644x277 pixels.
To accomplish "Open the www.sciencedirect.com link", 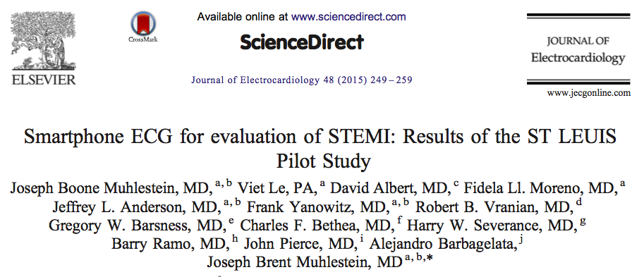I will (x=348, y=17).
